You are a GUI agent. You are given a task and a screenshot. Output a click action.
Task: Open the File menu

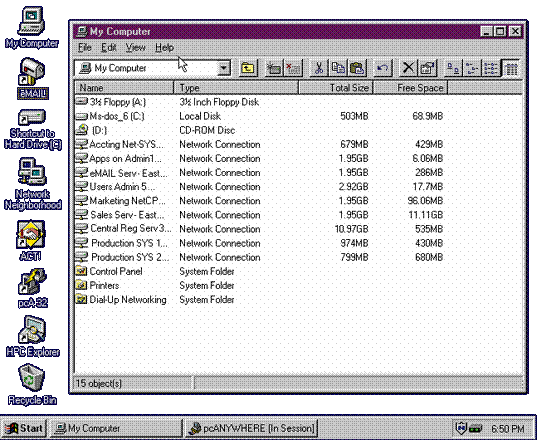point(85,48)
